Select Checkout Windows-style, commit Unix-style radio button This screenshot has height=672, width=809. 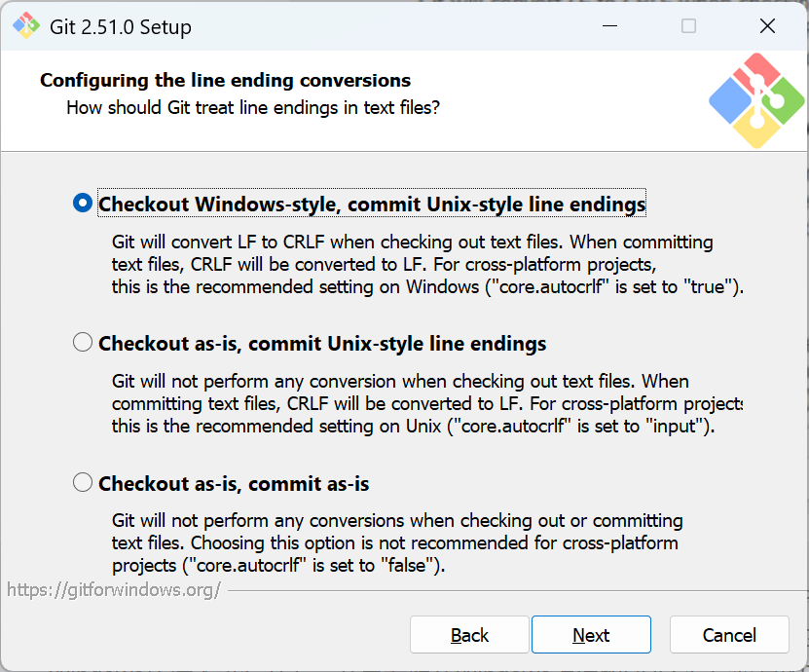(83, 203)
